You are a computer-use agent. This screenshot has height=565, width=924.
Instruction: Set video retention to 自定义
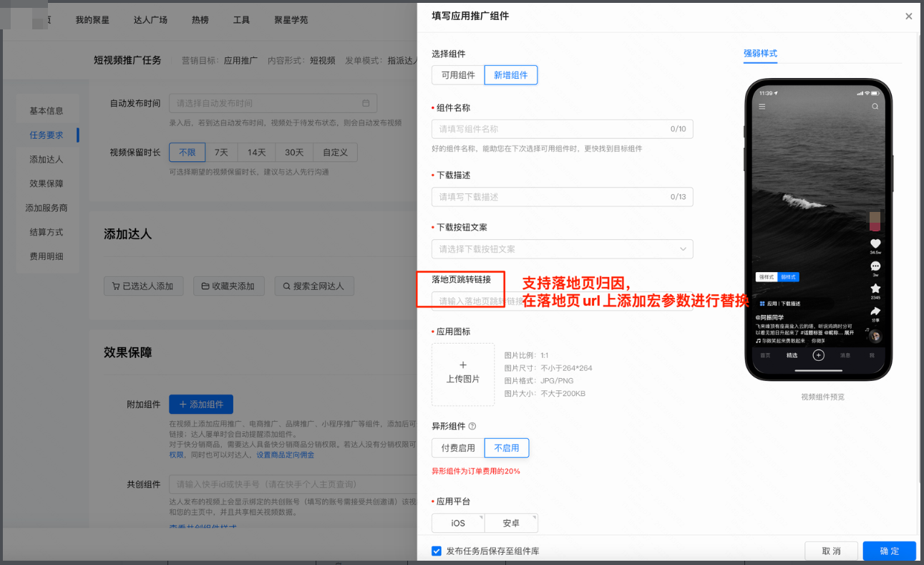point(335,153)
